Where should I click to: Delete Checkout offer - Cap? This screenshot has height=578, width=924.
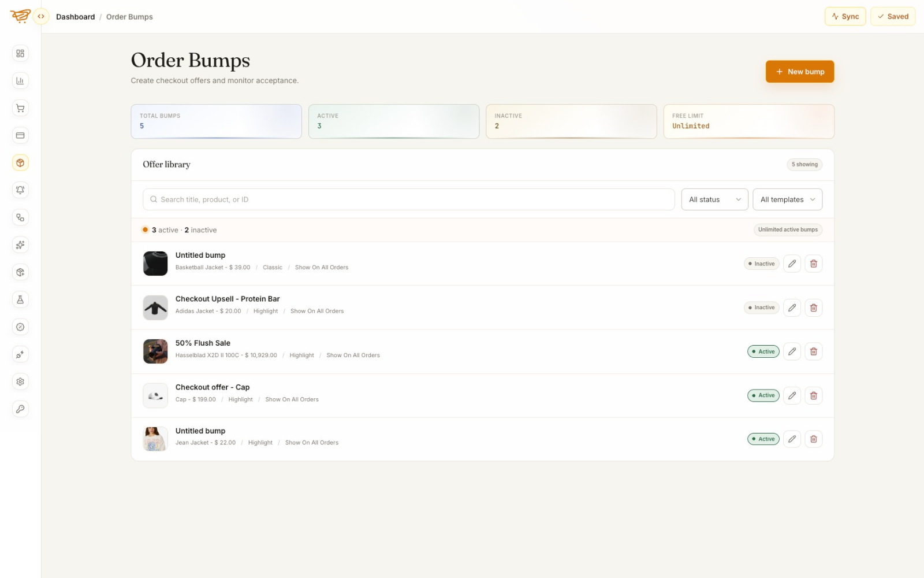click(x=813, y=395)
